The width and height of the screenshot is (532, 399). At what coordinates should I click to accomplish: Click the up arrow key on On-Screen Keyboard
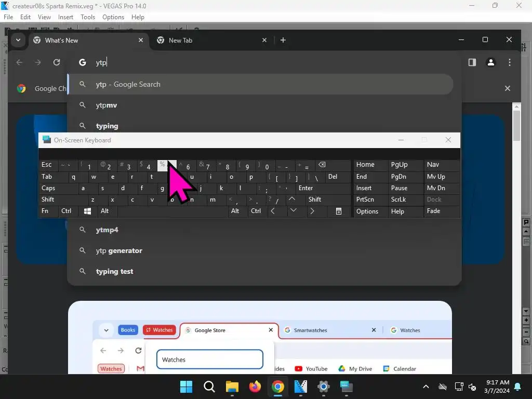tap(292, 199)
